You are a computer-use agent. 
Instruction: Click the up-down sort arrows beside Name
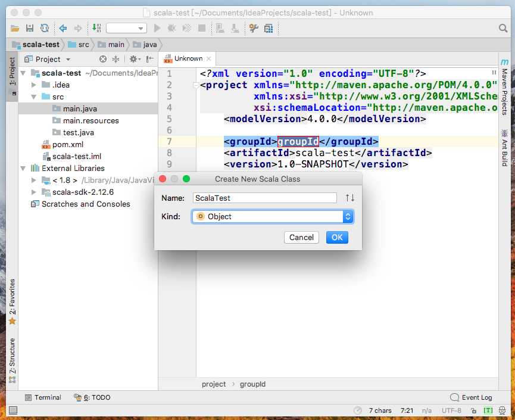350,198
